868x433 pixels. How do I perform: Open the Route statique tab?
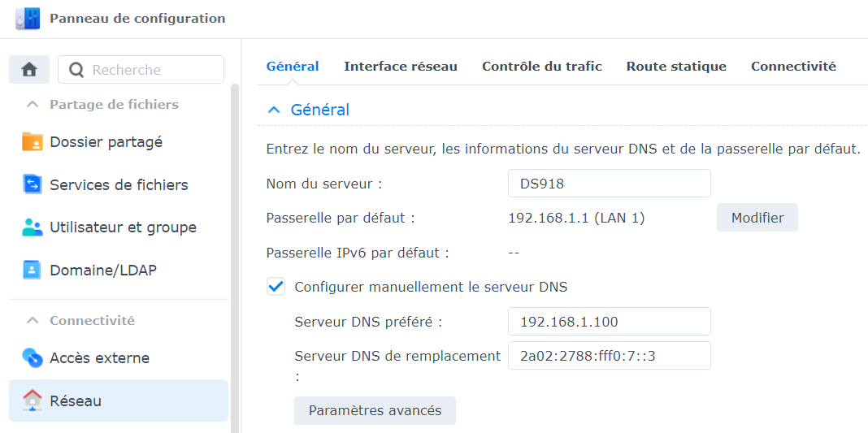676,67
